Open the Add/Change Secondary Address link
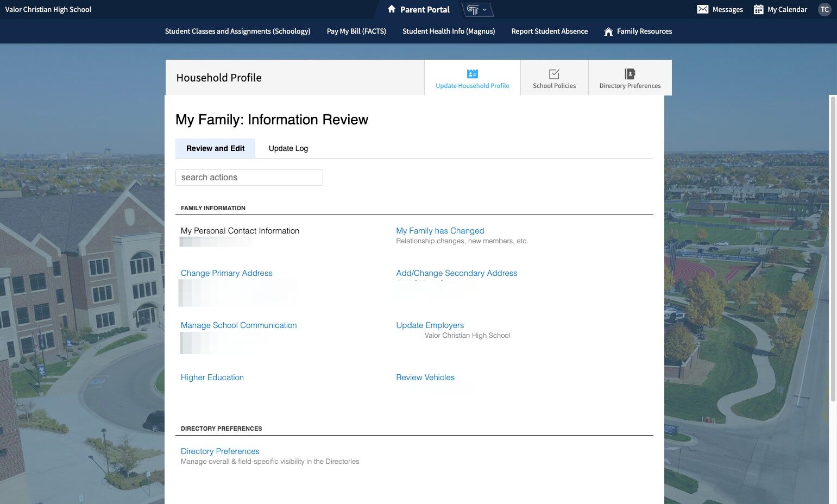The height and width of the screenshot is (504, 837). click(457, 273)
